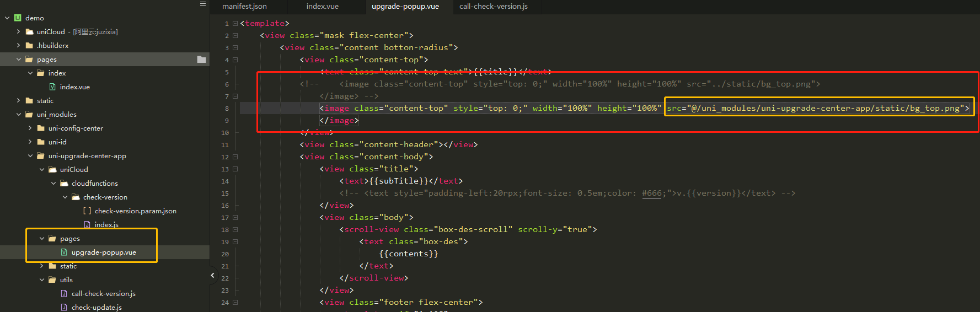This screenshot has width=980, height=312.
Task: Click the brackets icon of check-version.param.json
Action: [87, 211]
